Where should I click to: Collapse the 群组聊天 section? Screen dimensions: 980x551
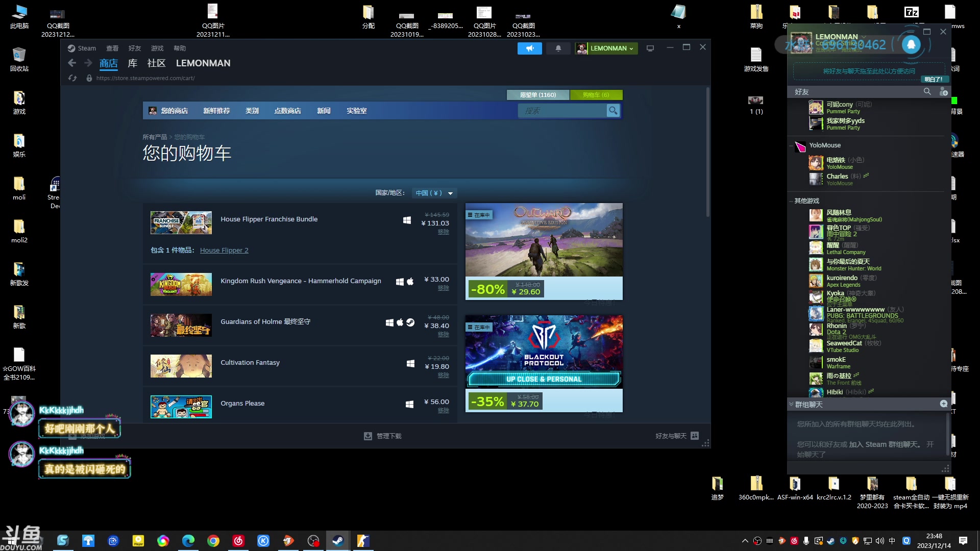tap(791, 405)
